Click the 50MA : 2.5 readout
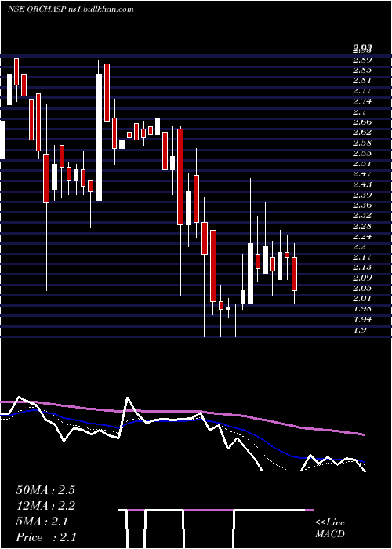The image size is (392, 549). [x=45, y=490]
